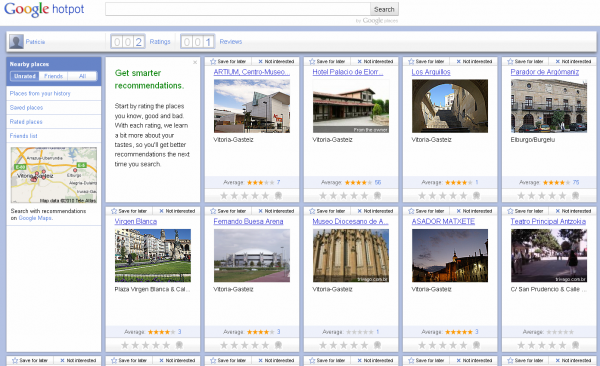This screenshot has width=600, height=366.
Task: Open Teatro Principal Antzokia place link
Action: click(x=548, y=221)
